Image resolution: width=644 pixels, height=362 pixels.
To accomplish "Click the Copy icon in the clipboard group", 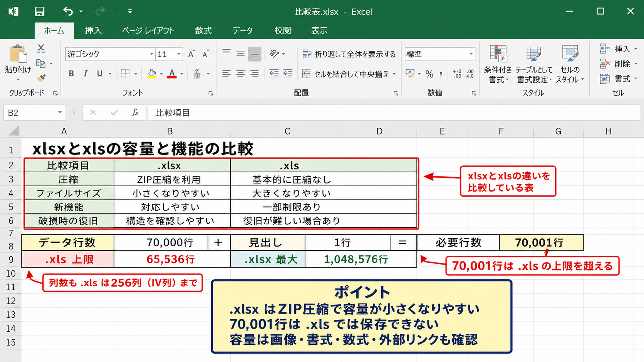I will (x=41, y=63).
